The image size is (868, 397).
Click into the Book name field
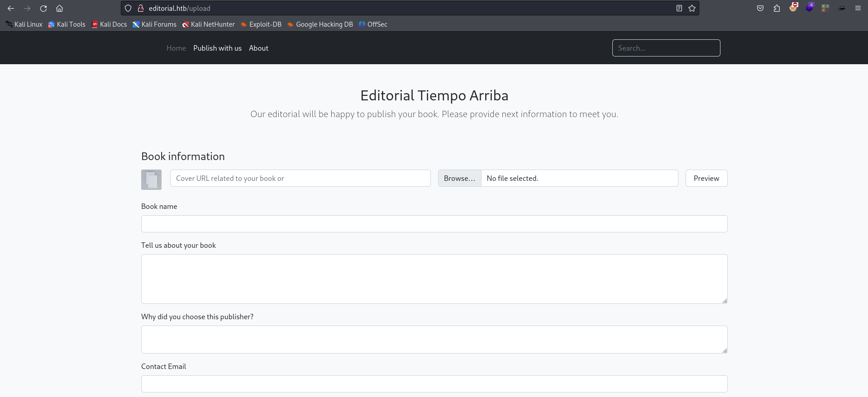[434, 224]
